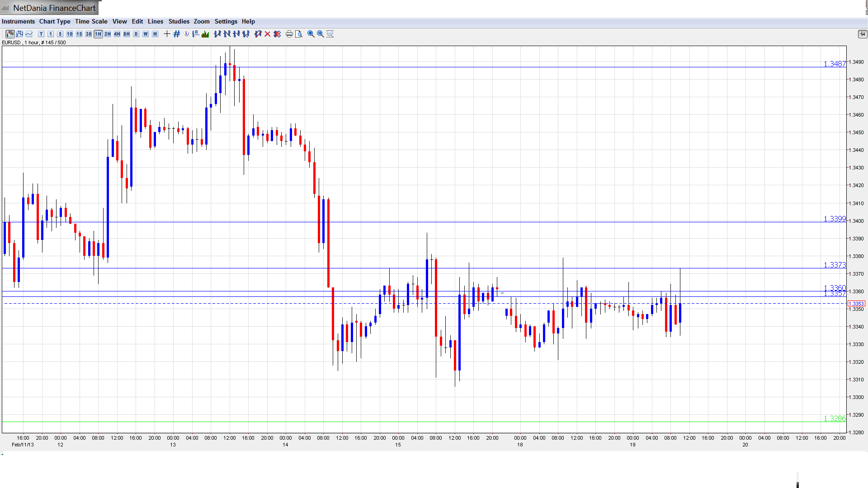Click the 1.3487 horizontal line label
Viewport: 868px width, 488px height.
pos(834,64)
